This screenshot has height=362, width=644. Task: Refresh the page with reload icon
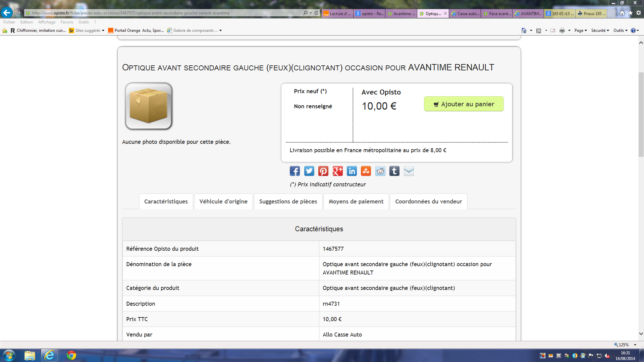316,13
